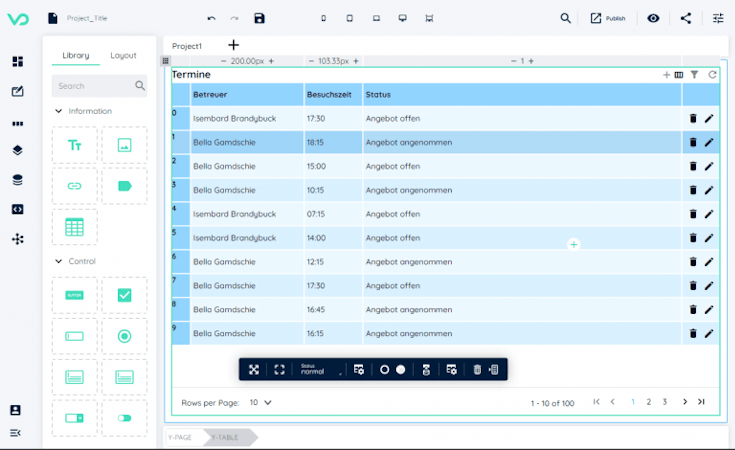Screen dimensions: 735x450
Task: Open the Rows per Page dropdown
Action: pos(261,402)
